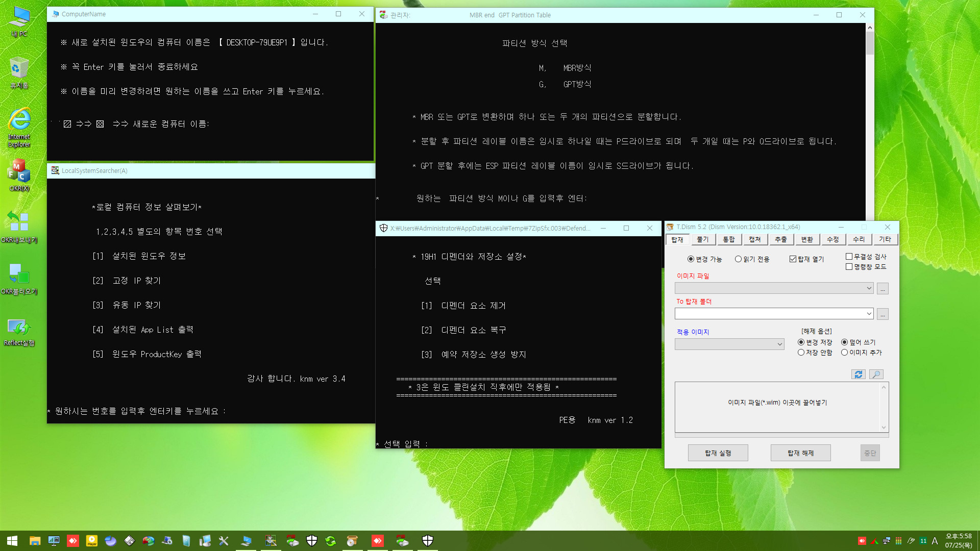Viewport: 980px width, 551px height.
Task: Click the image list scroll-down arrow in T.Dism
Action: [884, 428]
